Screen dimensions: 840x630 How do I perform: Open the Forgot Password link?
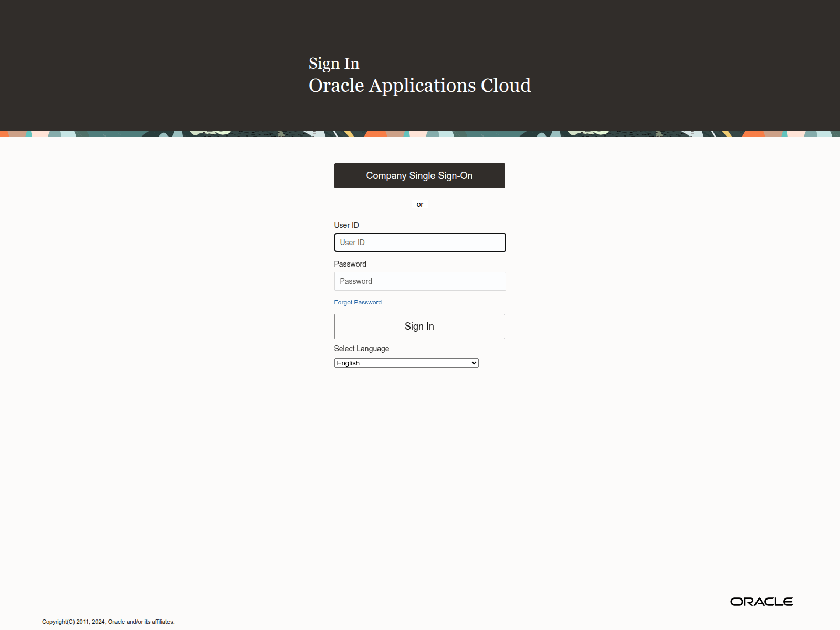358,302
